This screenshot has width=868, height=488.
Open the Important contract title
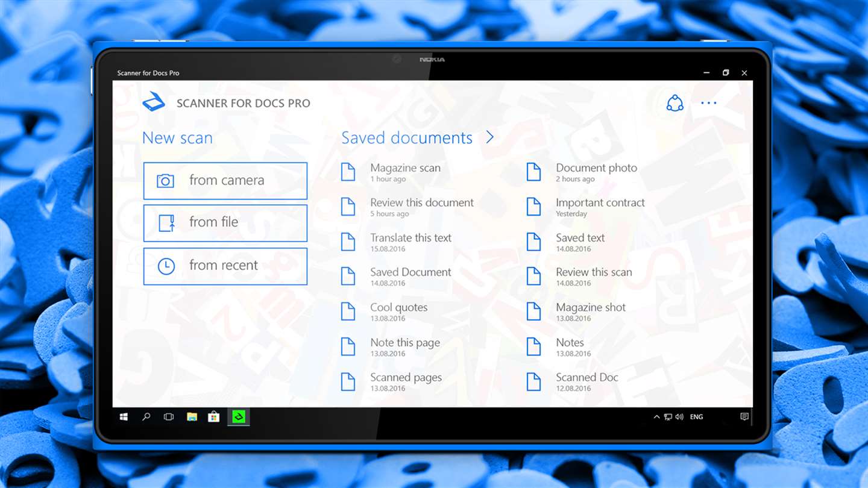pyautogui.click(x=600, y=202)
